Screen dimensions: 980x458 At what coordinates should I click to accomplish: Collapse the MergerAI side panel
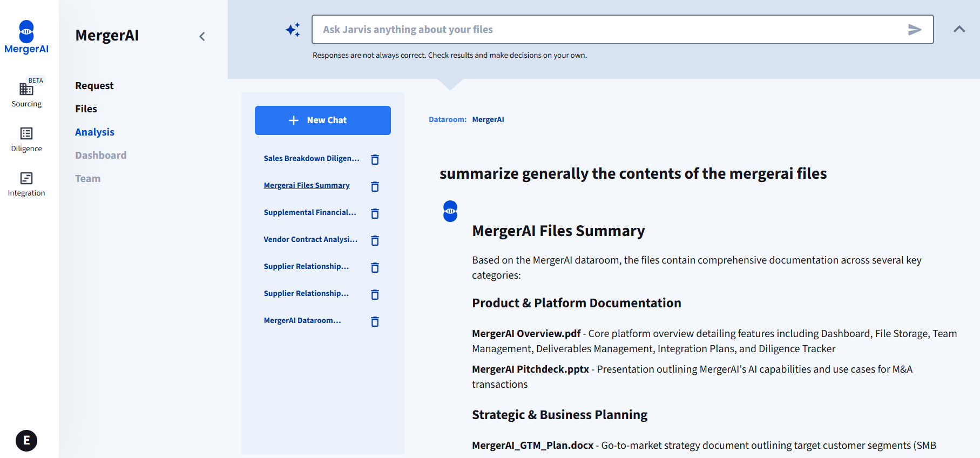pos(202,36)
